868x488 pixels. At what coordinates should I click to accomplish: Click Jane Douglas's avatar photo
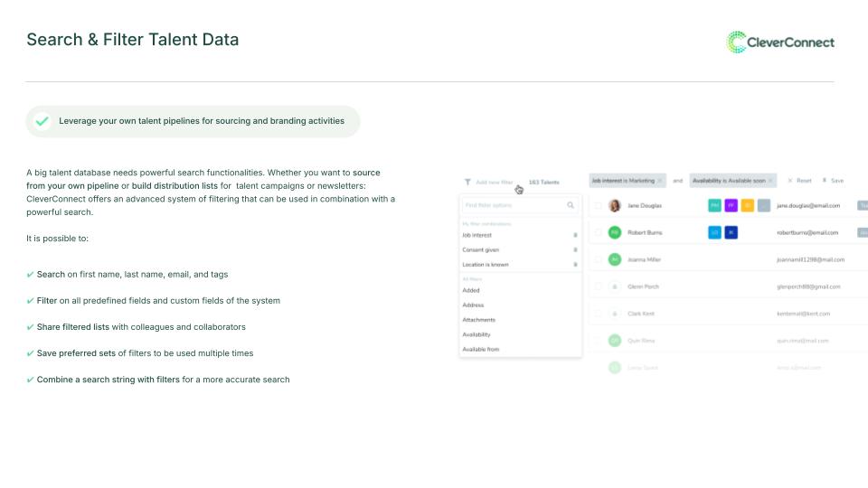(615, 206)
